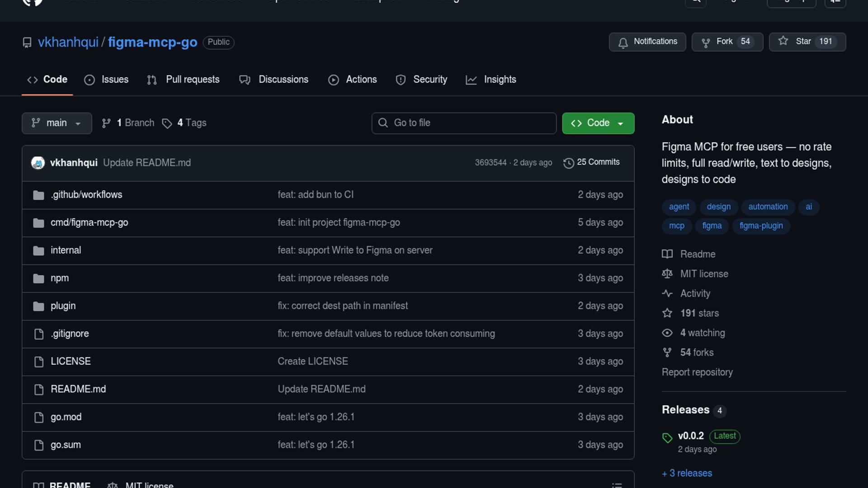Click the figma-plugin topic tag
Image resolution: width=868 pixels, height=488 pixels.
click(x=761, y=226)
